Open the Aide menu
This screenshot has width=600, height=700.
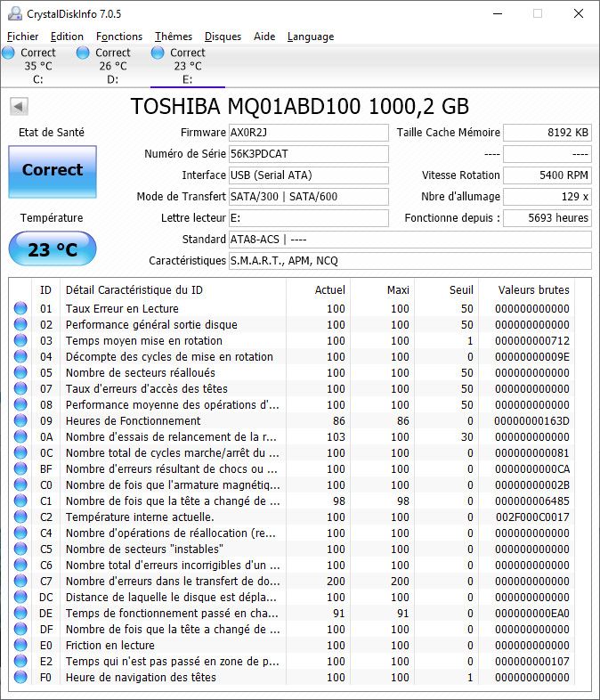pos(264,37)
